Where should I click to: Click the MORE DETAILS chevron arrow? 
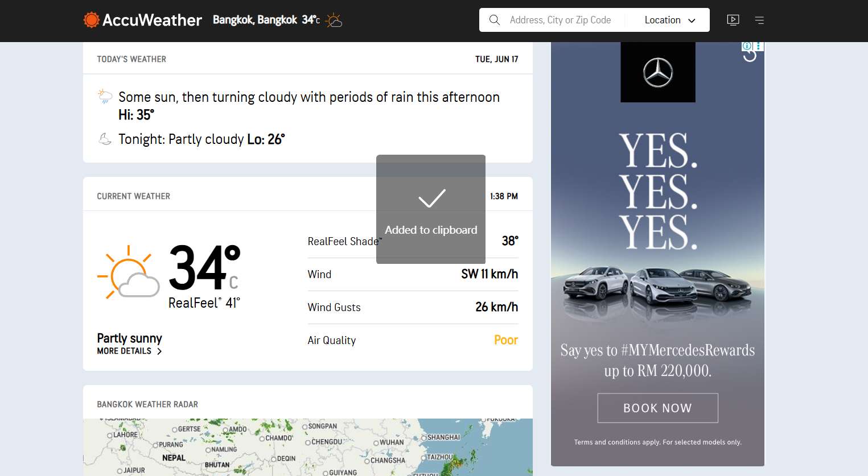click(x=159, y=351)
